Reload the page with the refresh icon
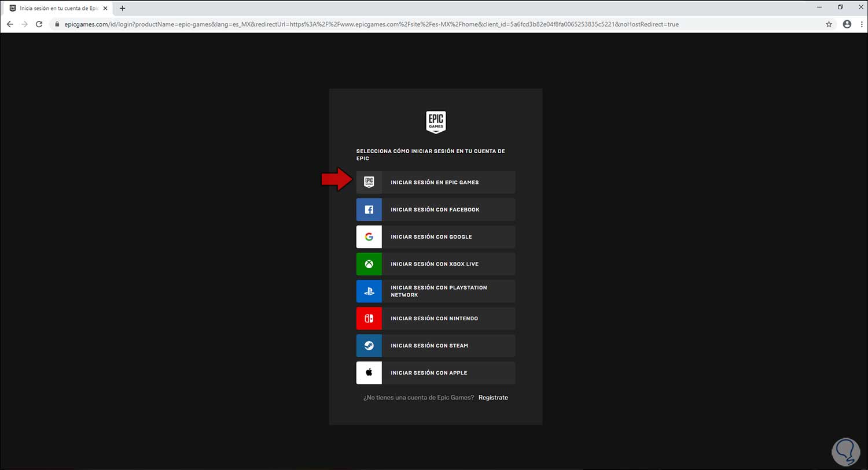This screenshot has height=470, width=868. click(x=39, y=24)
